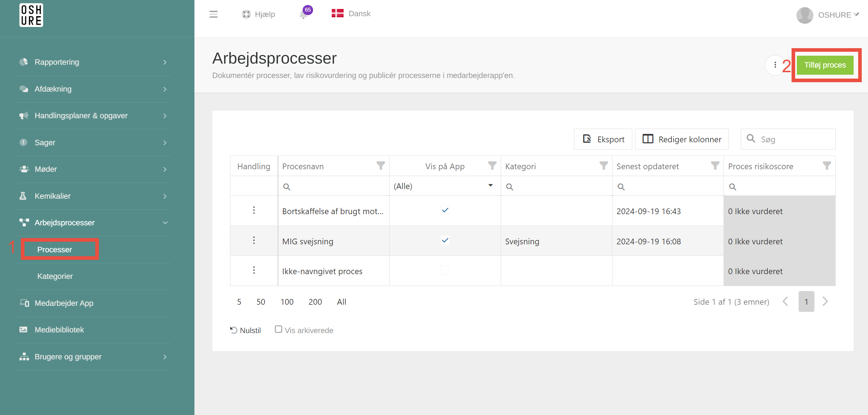Open Kategorier submenu item
868x415 pixels.
tap(55, 276)
